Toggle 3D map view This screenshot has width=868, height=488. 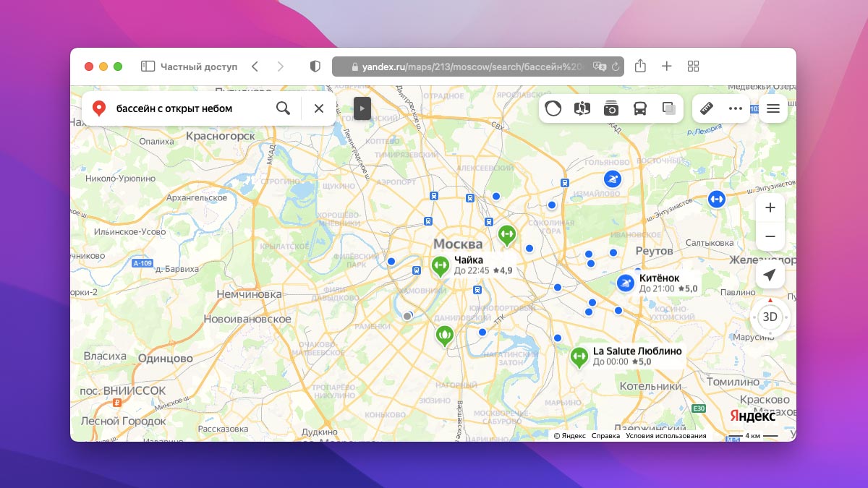(770, 317)
